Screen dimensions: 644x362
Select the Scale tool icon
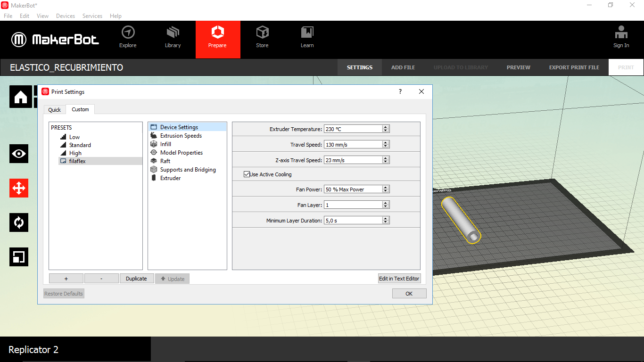[19, 257]
